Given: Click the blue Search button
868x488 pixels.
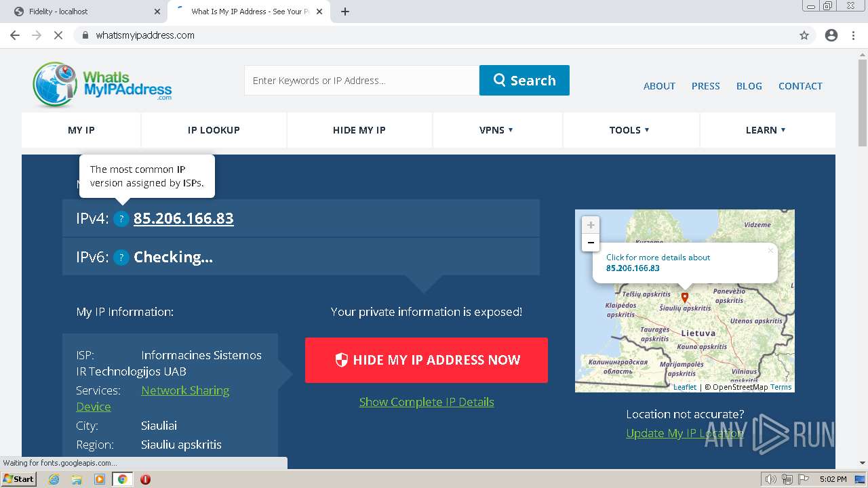Looking at the screenshot, I should click(x=524, y=80).
